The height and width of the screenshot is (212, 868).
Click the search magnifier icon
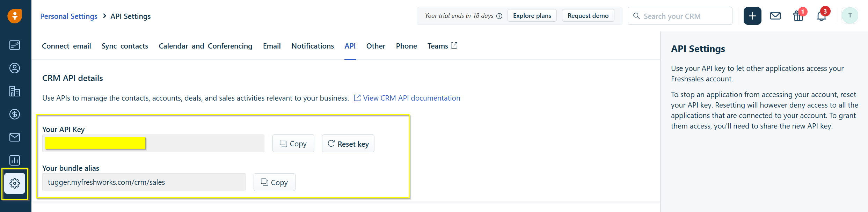(x=636, y=16)
